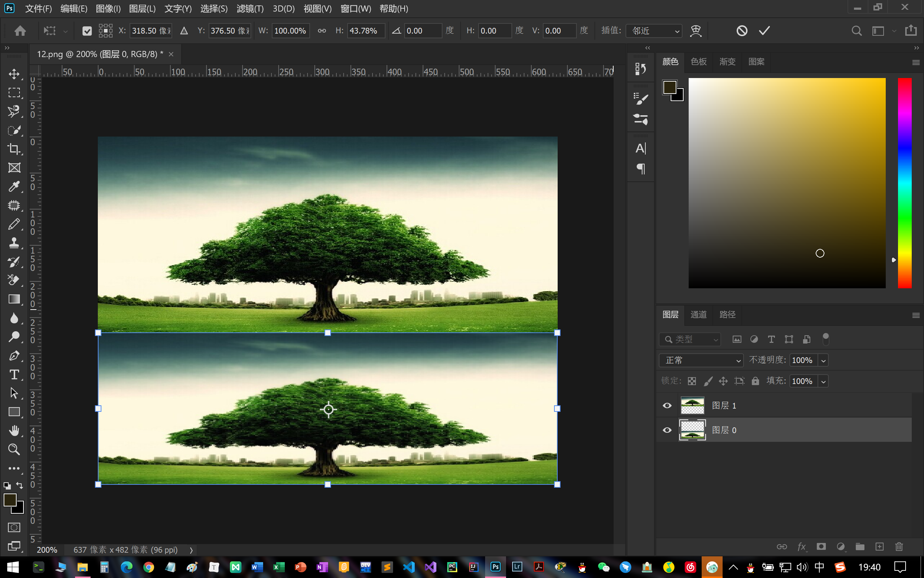The height and width of the screenshot is (578, 924).
Task: Open the Color panel options menu
Action: (x=916, y=62)
